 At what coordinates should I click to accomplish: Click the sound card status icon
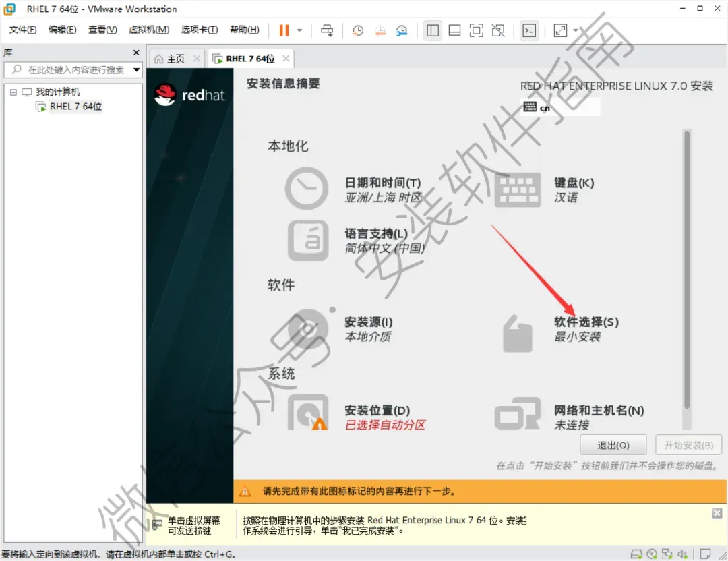point(682,554)
